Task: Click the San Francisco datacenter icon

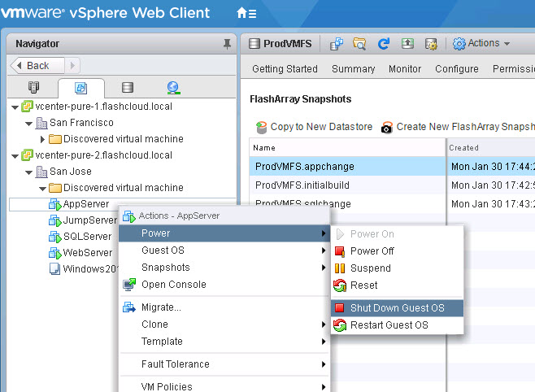Action: pyautogui.click(x=41, y=123)
